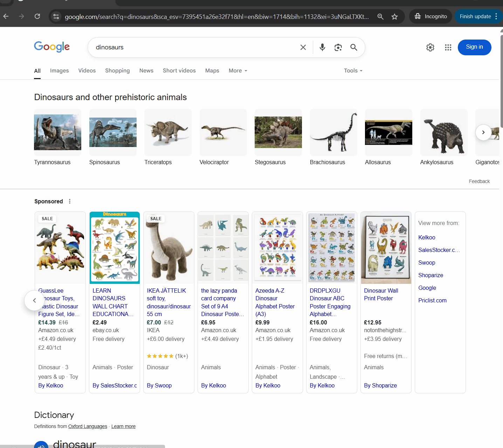Screen dimensions: 503x448
Task: Click the magnifier search submit icon
Action: click(354, 47)
